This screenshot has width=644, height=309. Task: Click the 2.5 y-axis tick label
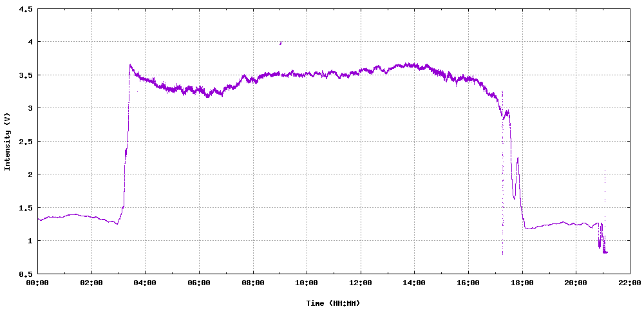point(26,141)
